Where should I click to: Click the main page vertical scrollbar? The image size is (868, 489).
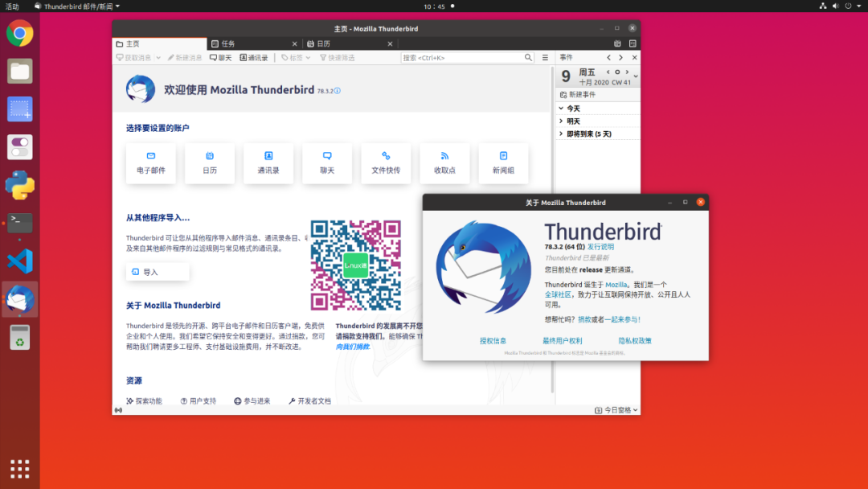[552, 230]
